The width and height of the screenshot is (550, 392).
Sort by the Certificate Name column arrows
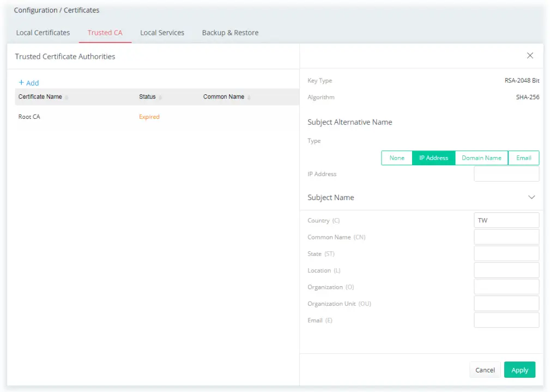tap(68, 97)
